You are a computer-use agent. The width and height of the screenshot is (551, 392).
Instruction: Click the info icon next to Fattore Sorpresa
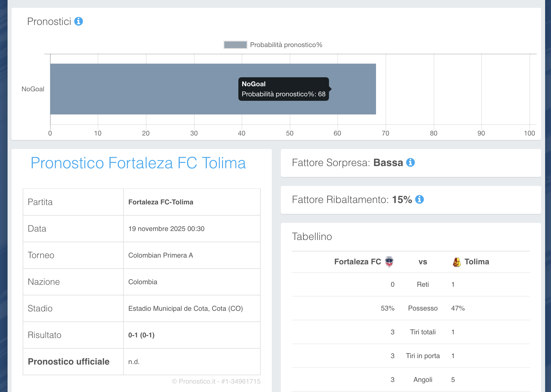(x=410, y=162)
